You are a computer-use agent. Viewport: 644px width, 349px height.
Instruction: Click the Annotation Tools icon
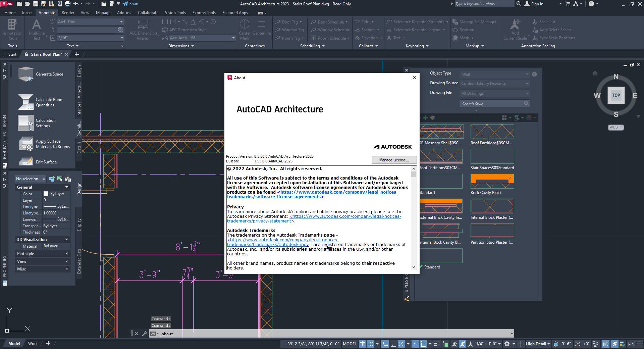[x=12, y=24]
